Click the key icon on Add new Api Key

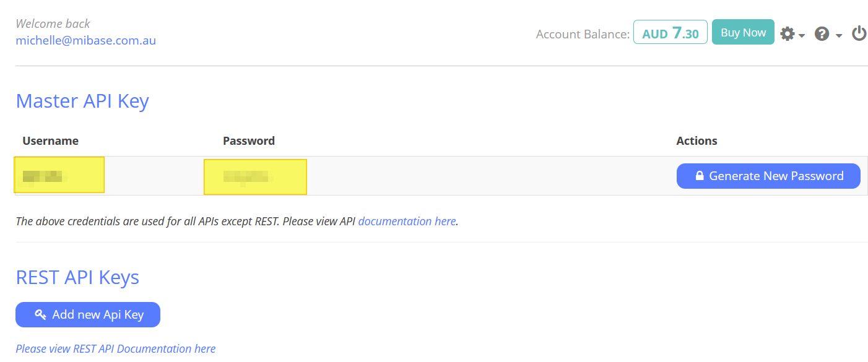pyautogui.click(x=40, y=315)
